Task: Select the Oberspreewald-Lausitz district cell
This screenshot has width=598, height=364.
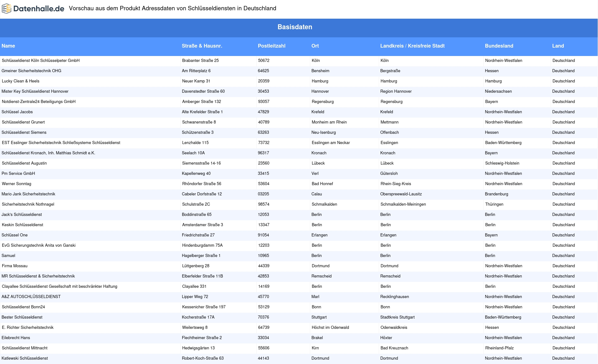Action: pyautogui.click(x=401, y=194)
